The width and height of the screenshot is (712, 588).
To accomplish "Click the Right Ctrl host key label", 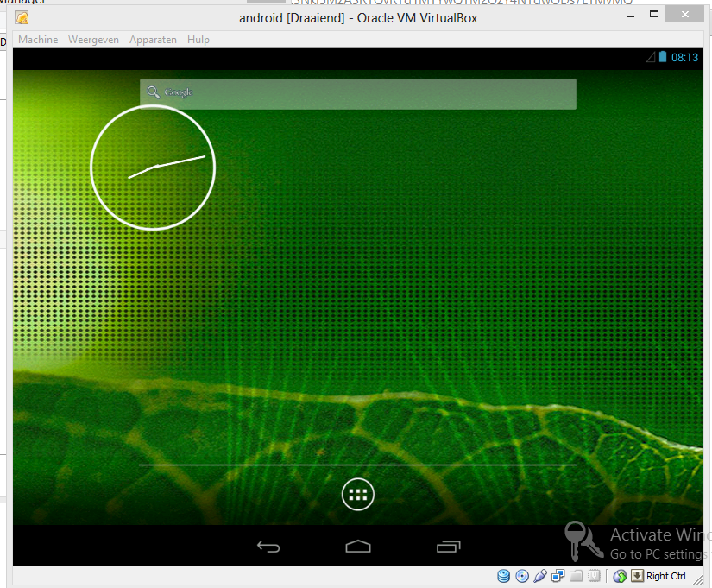I will click(x=665, y=576).
